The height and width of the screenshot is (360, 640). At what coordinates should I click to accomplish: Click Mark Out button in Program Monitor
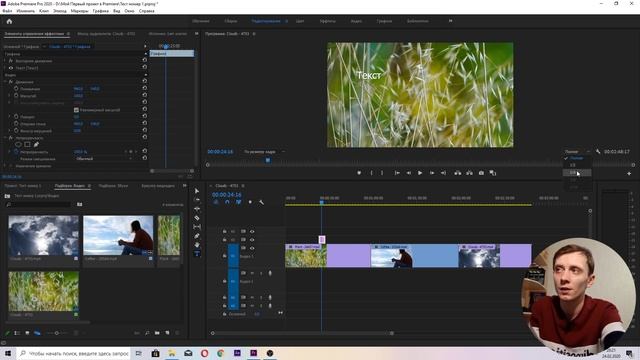coord(382,173)
